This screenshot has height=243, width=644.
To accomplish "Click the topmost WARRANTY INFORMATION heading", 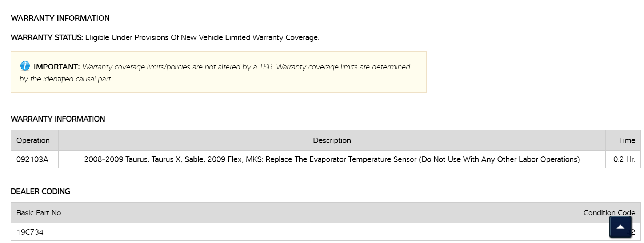I will [x=60, y=18].
